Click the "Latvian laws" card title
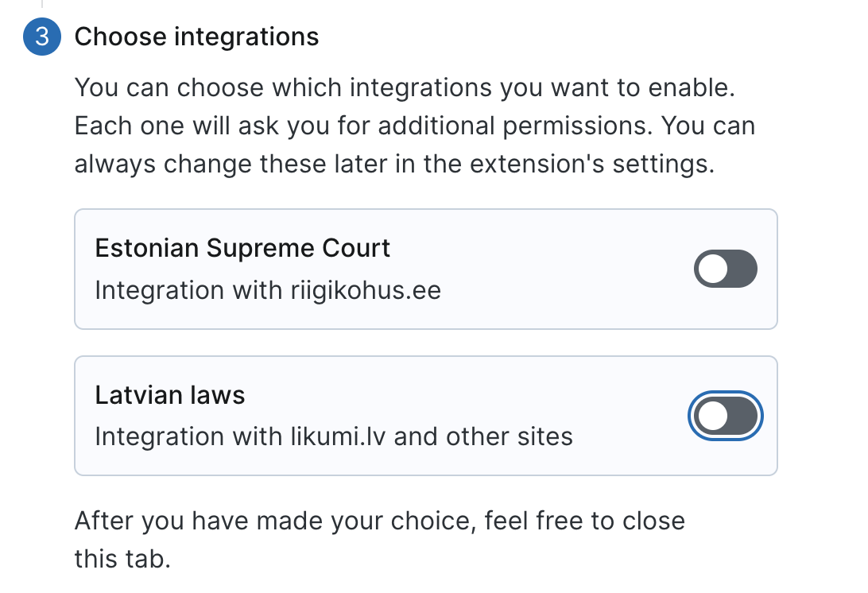 tap(170, 395)
